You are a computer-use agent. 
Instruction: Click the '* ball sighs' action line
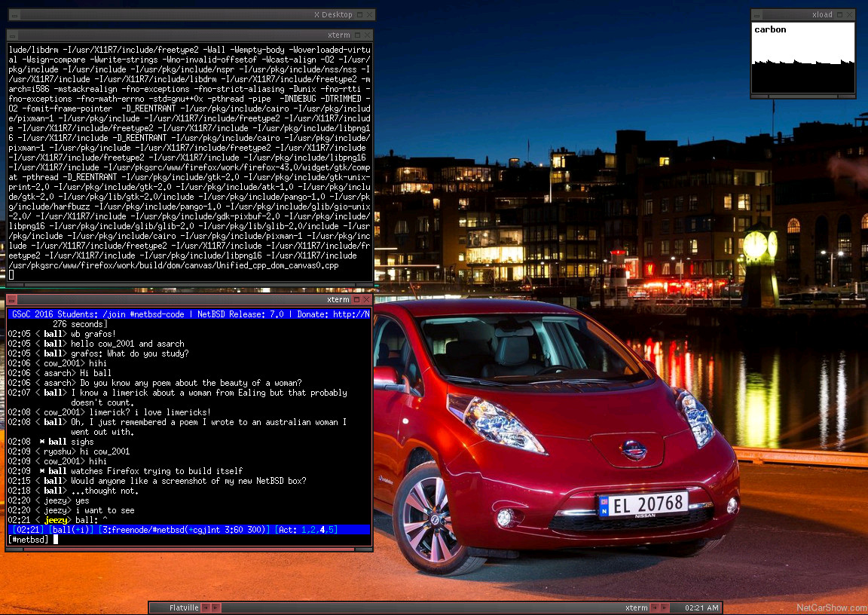point(66,442)
